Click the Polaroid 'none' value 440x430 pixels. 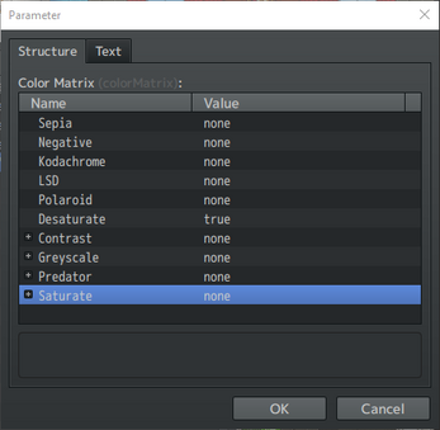(217, 201)
